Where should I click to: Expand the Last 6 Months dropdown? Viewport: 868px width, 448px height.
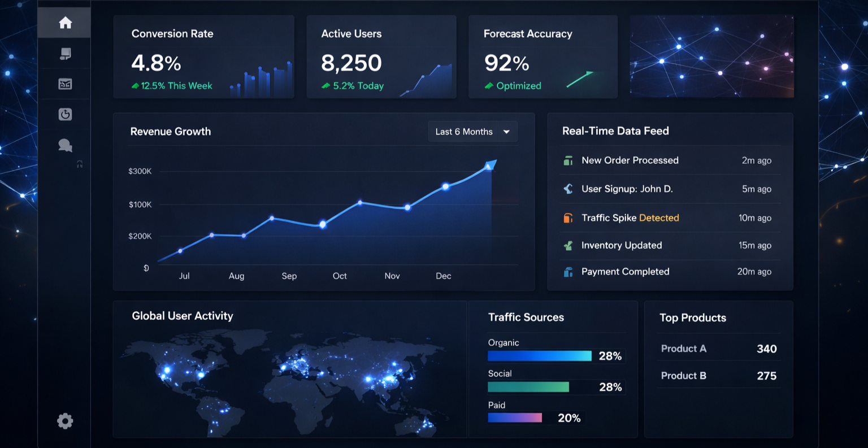(472, 132)
